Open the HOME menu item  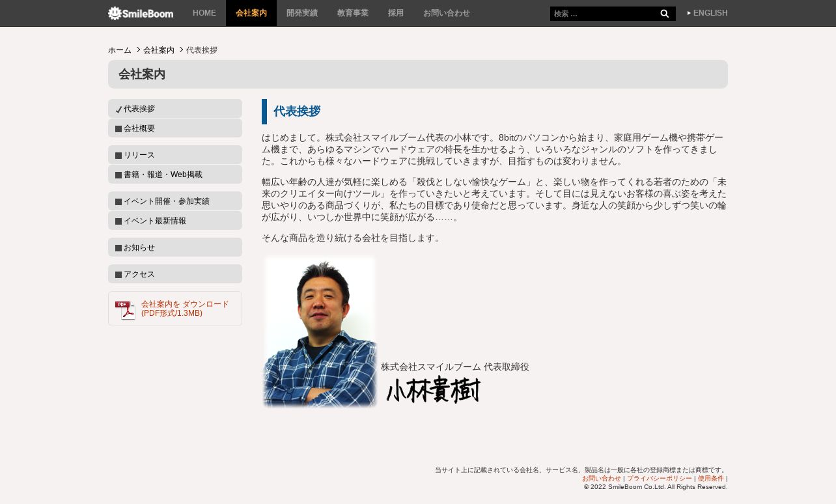tap(204, 13)
